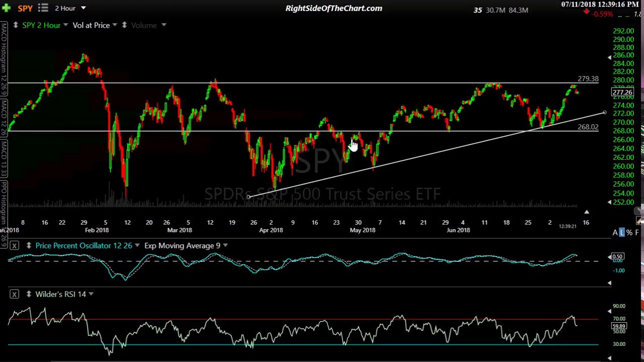The image size is (644, 362).
Task: Select the ascending trendline's right endpoint handle
Action: coord(604,113)
